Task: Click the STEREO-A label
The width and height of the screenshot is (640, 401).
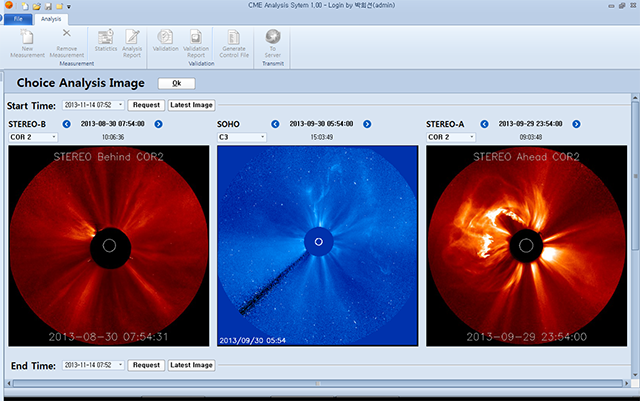Action: coord(445,124)
